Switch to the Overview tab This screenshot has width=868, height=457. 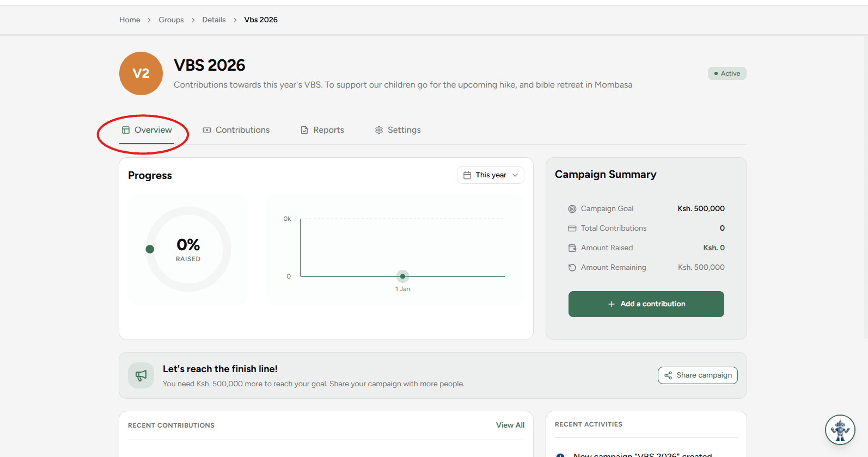[x=146, y=130]
